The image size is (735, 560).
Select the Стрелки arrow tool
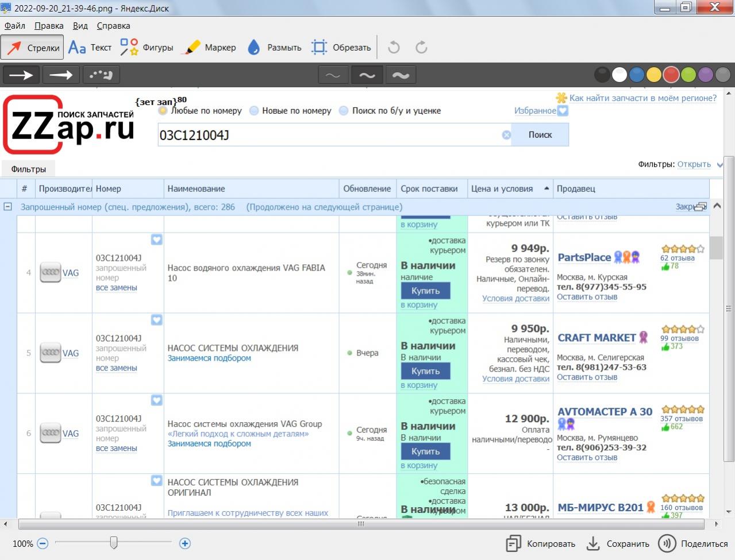(32, 48)
